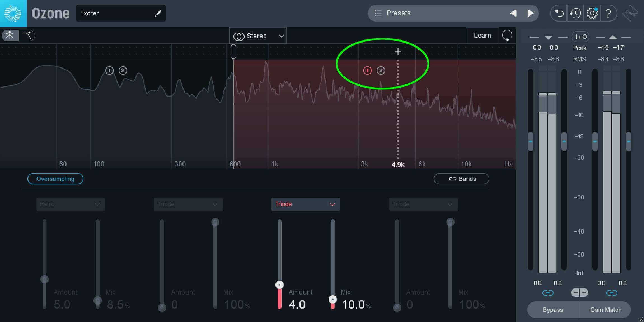Toggle Oversampling on or off
Image resolution: width=644 pixels, height=322 pixels.
[55, 179]
